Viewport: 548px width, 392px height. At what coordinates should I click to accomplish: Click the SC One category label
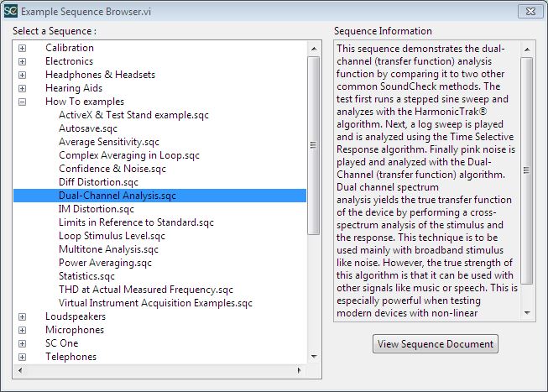pos(62,343)
